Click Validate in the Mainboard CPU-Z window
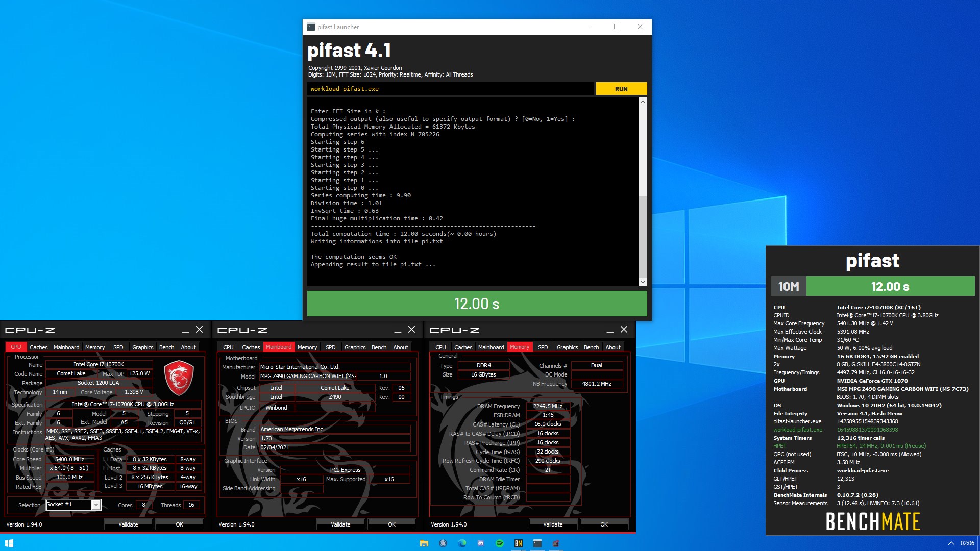This screenshot has height=551, width=980. 340,524
